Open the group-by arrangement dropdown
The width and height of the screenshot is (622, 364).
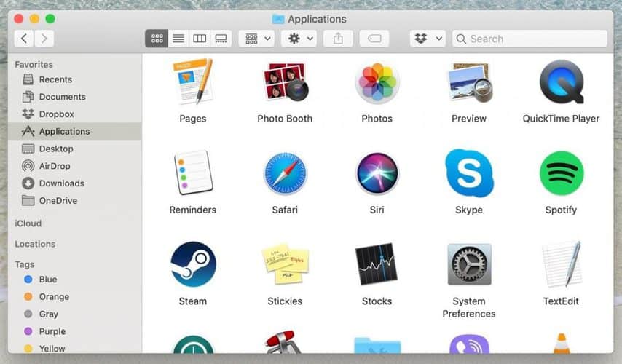pyautogui.click(x=256, y=39)
